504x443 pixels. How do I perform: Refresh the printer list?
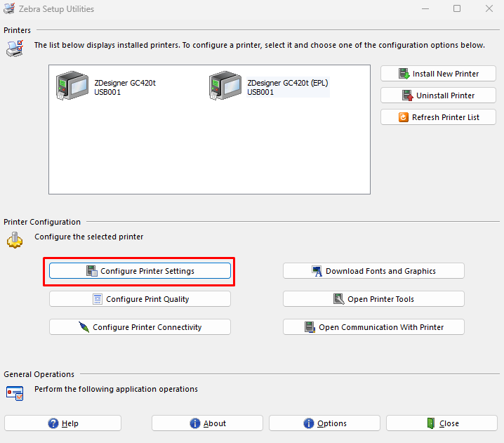[438, 117]
